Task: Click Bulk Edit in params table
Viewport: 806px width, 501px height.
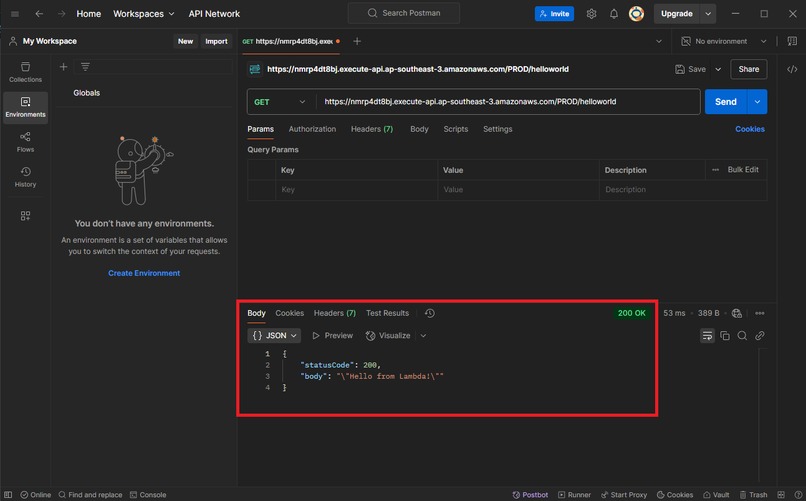Action: tap(743, 170)
